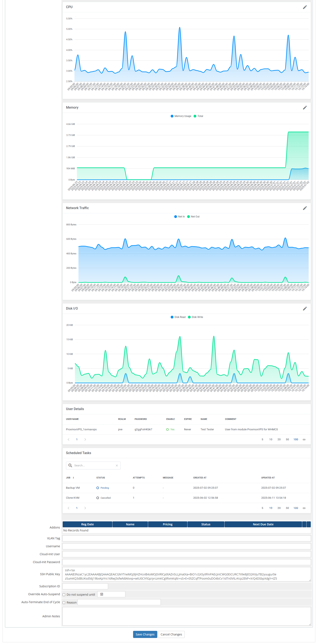
Task: Enable the 'Do not suspend until' checkbox
Action: (x=64, y=595)
